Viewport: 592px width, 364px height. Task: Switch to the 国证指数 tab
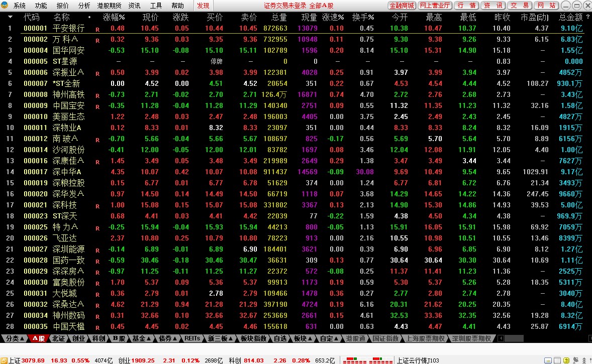(x=385, y=338)
